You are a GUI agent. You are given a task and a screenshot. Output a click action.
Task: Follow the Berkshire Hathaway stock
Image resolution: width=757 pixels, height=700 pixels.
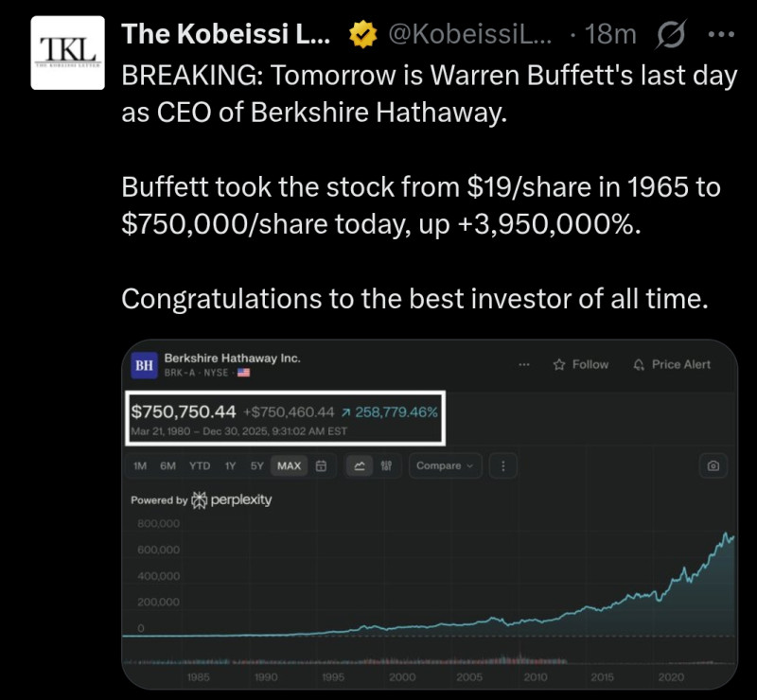coord(581,364)
